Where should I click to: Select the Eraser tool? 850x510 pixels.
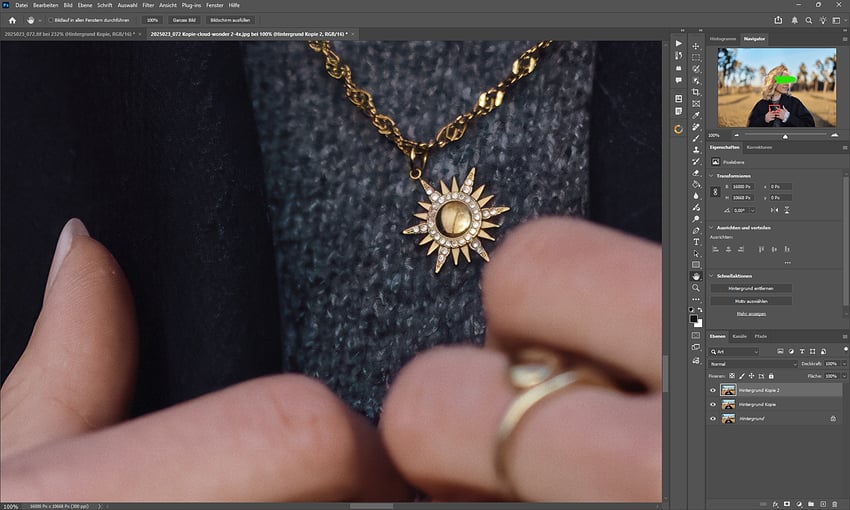(696, 172)
